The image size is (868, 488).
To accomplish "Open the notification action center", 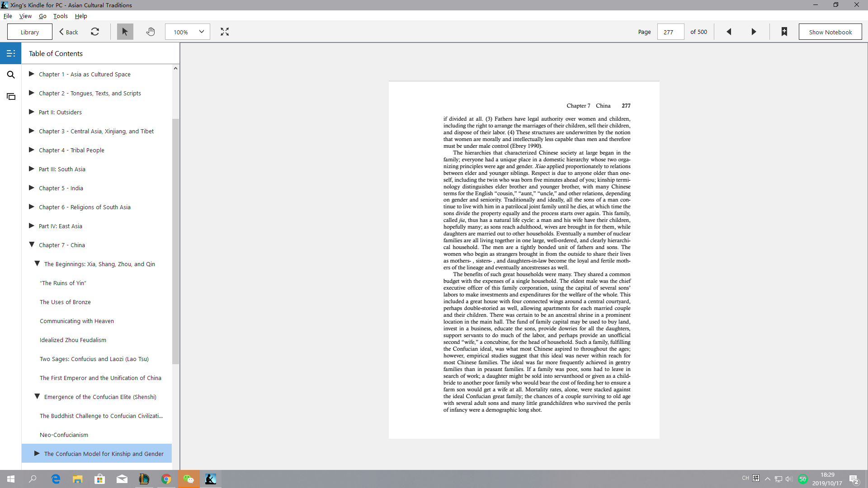I will [854, 479].
